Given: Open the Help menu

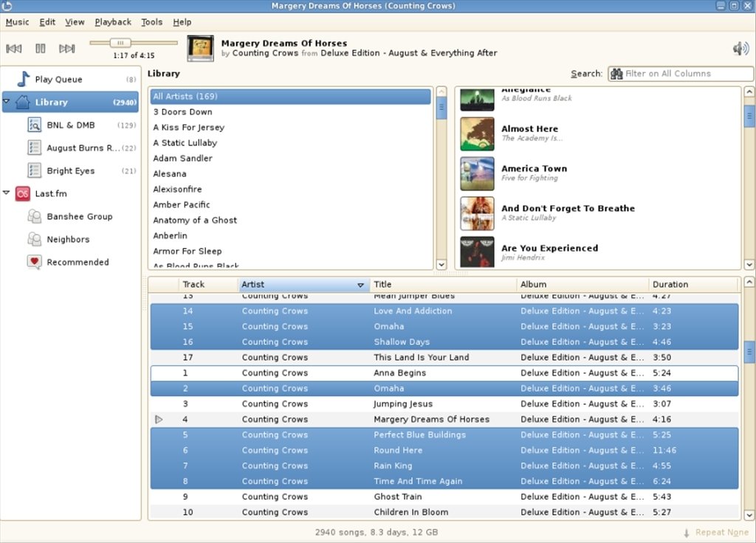Looking at the screenshot, I should tap(182, 22).
